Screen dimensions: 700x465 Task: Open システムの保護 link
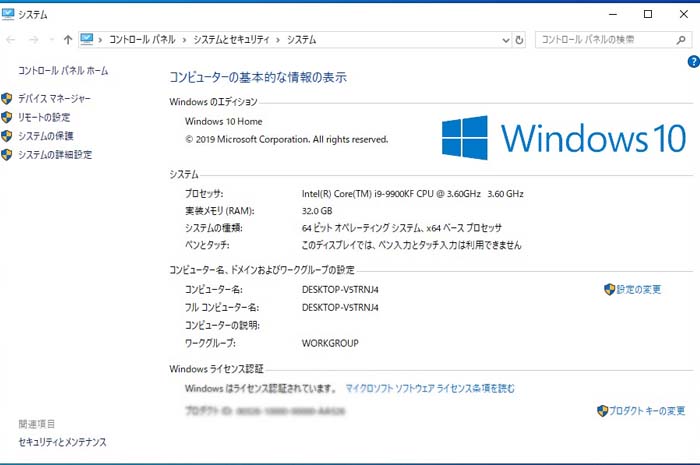coord(46,136)
